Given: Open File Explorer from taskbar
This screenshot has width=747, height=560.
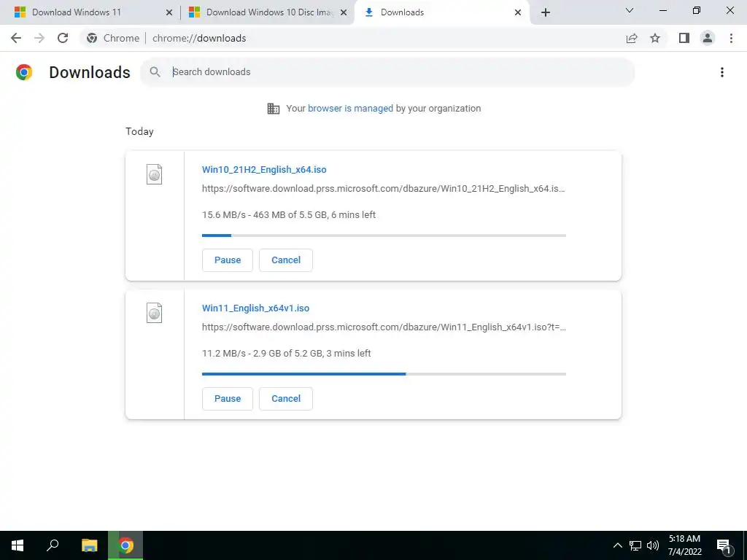Looking at the screenshot, I should [x=89, y=545].
